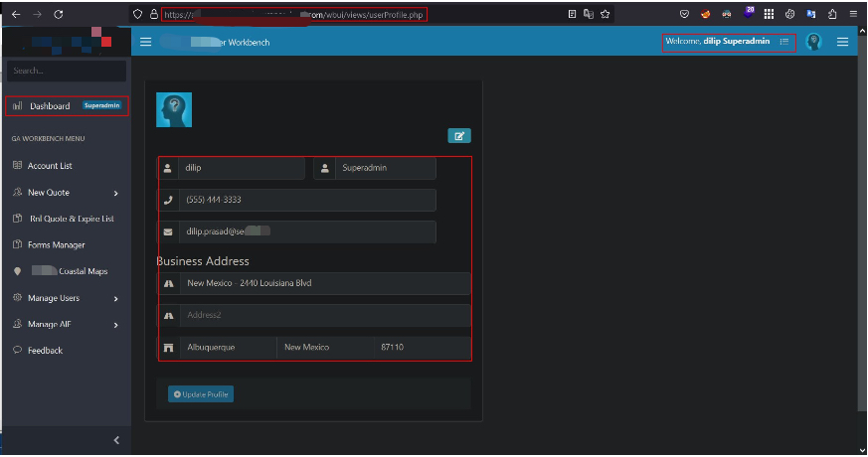Go to Forms Manager
This screenshot has width=868, height=457.
tap(56, 245)
